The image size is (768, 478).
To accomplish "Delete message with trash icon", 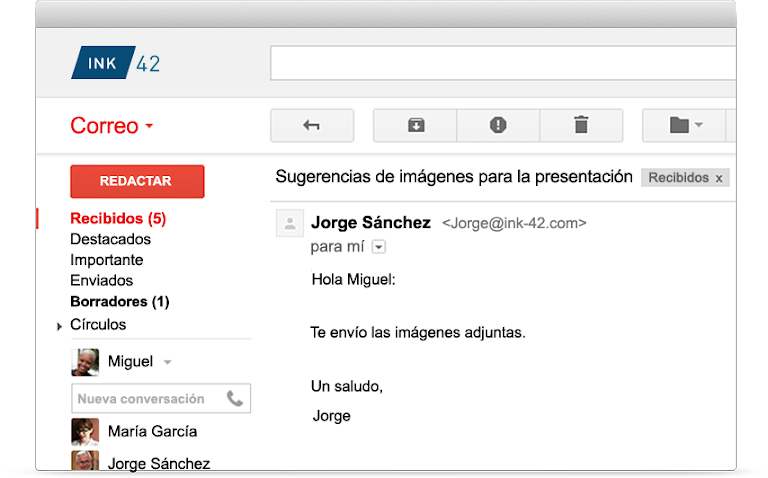I will pyautogui.click(x=580, y=125).
